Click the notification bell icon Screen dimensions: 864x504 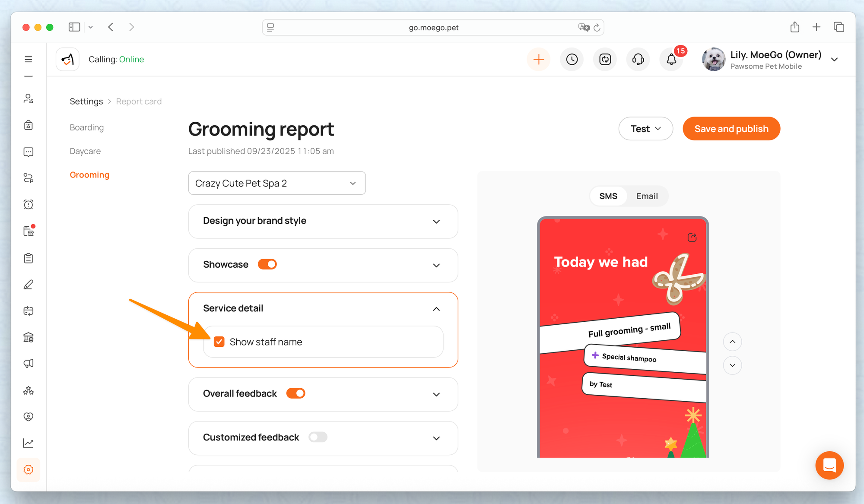pyautogui.click(x=671, y=59)
